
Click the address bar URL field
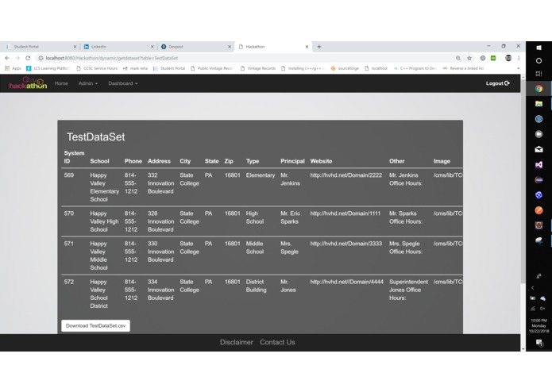coord(246,58)
